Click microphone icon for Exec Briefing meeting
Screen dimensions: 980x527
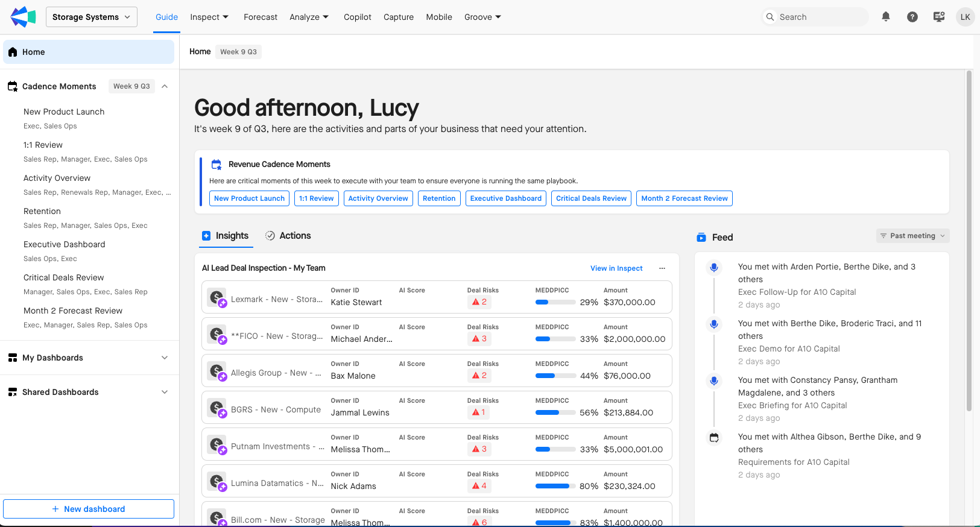[x=714, y=380]
